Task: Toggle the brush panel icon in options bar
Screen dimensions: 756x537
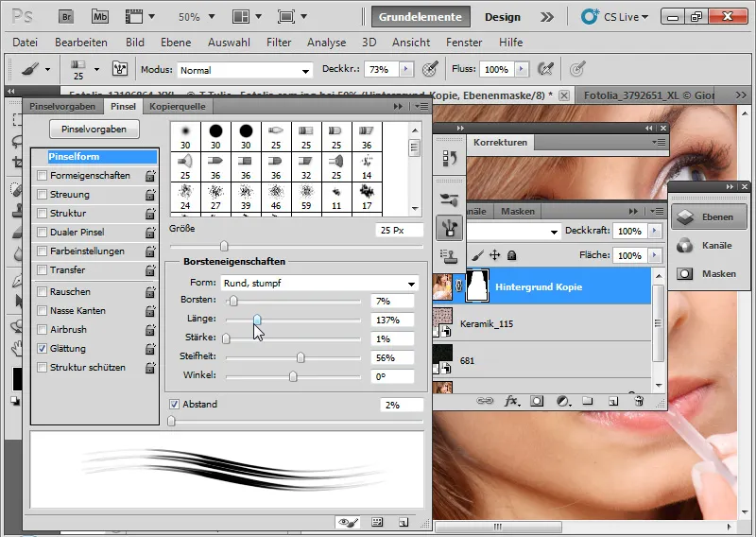Action: (120, 69)
